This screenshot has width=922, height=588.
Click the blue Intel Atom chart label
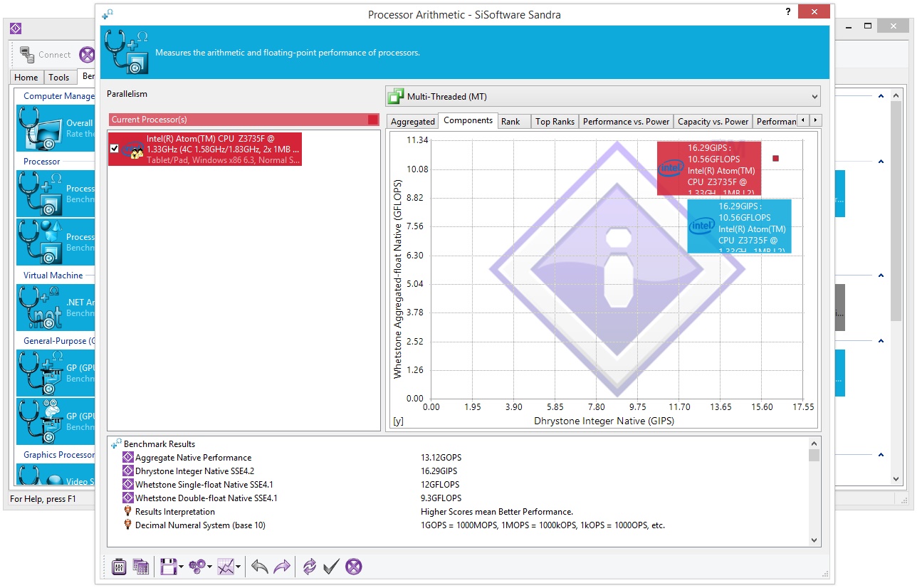[739, 226]
